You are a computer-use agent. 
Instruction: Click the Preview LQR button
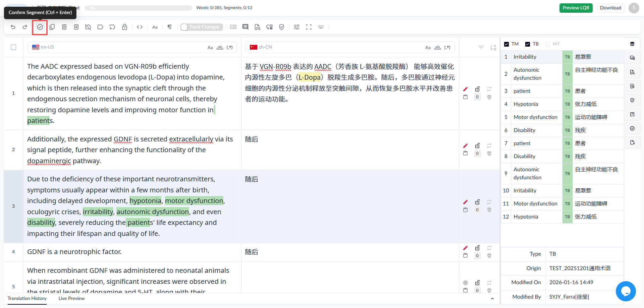(x=576, y=8)
